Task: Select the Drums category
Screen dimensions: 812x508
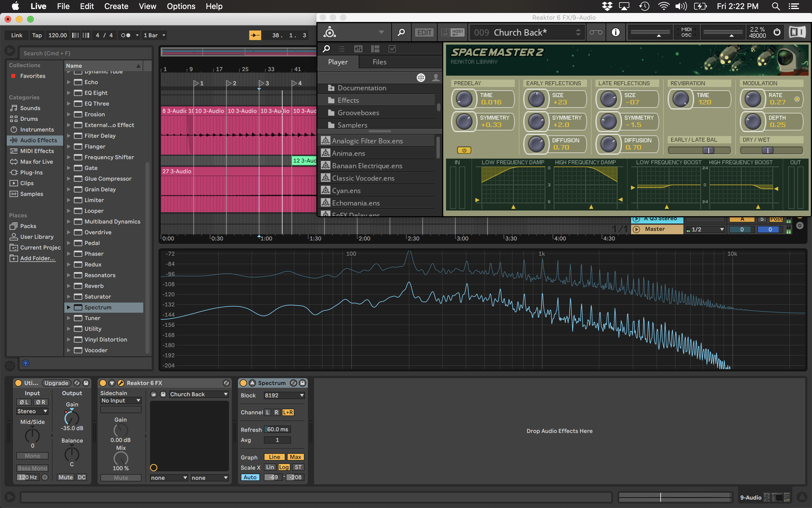Action: coord(29,119)
